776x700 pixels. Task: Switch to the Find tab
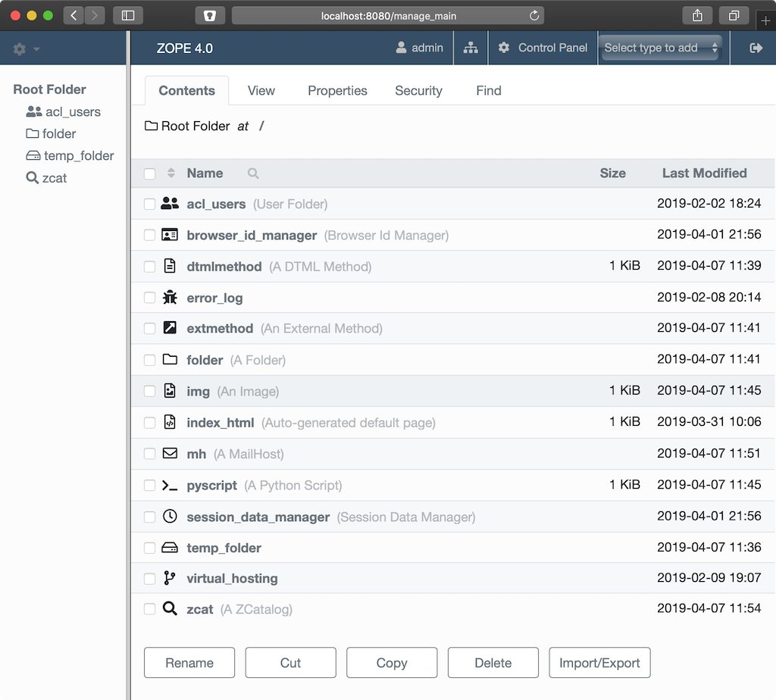[489, 90]
